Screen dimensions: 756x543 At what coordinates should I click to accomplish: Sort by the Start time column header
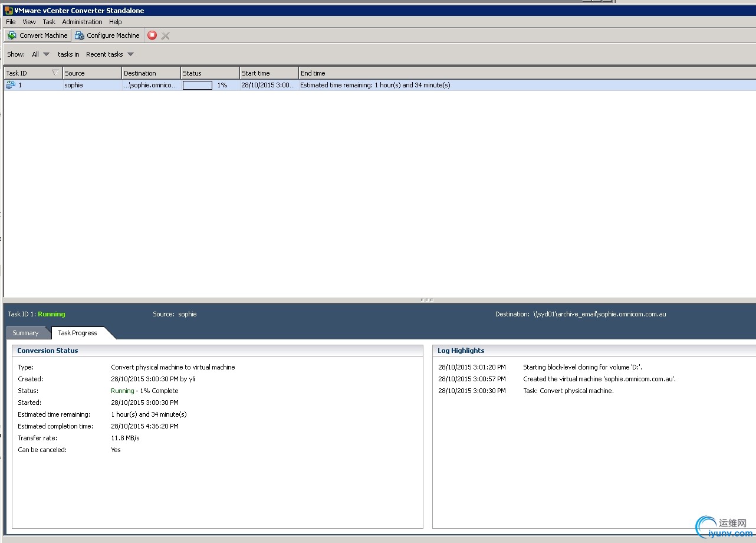(x=269, y=73)
